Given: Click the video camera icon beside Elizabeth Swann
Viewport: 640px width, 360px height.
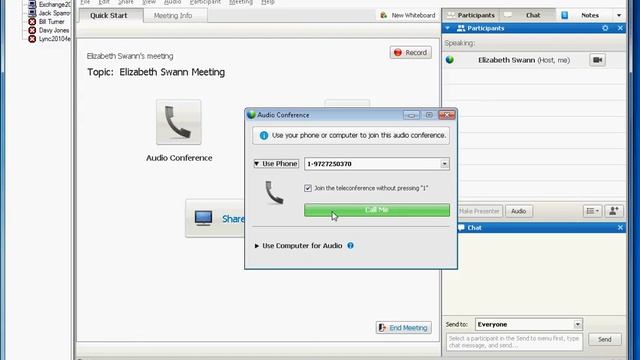Looking at the screenshot, I should click(x=598, y=60).
